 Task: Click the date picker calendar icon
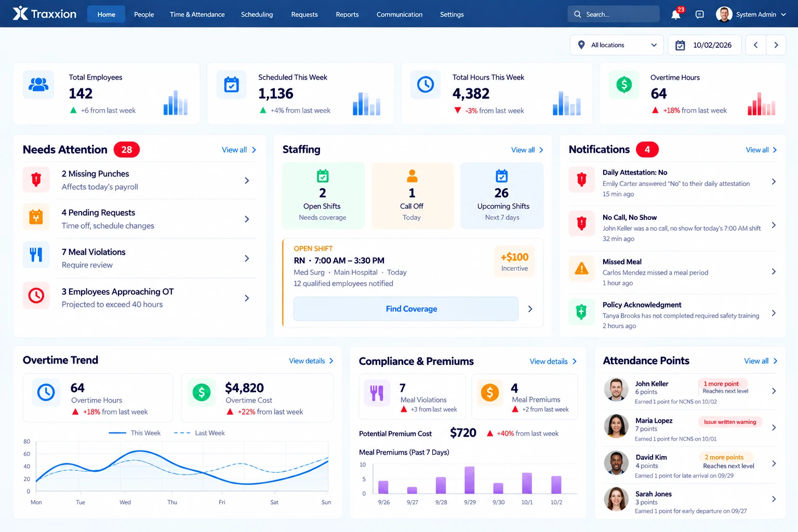coord(680,45)
